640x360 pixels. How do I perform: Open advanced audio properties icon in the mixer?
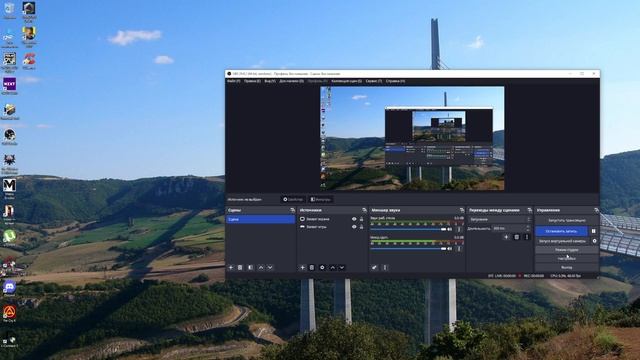point(374,268)
